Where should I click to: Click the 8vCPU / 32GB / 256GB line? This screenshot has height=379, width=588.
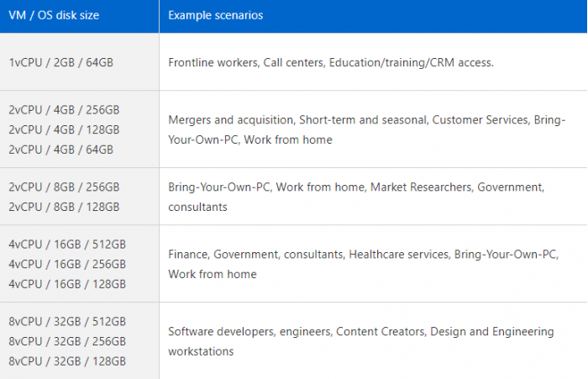point(67,340)
